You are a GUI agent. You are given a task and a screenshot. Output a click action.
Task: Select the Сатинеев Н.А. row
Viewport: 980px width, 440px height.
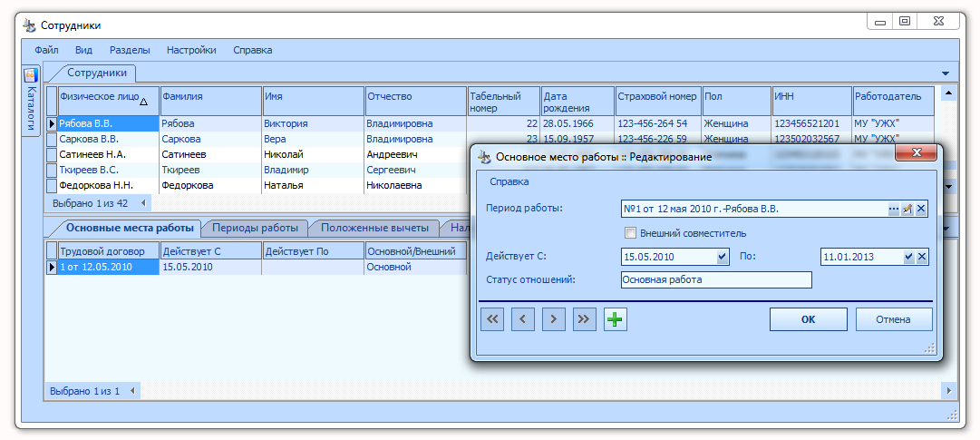point(257,154)
